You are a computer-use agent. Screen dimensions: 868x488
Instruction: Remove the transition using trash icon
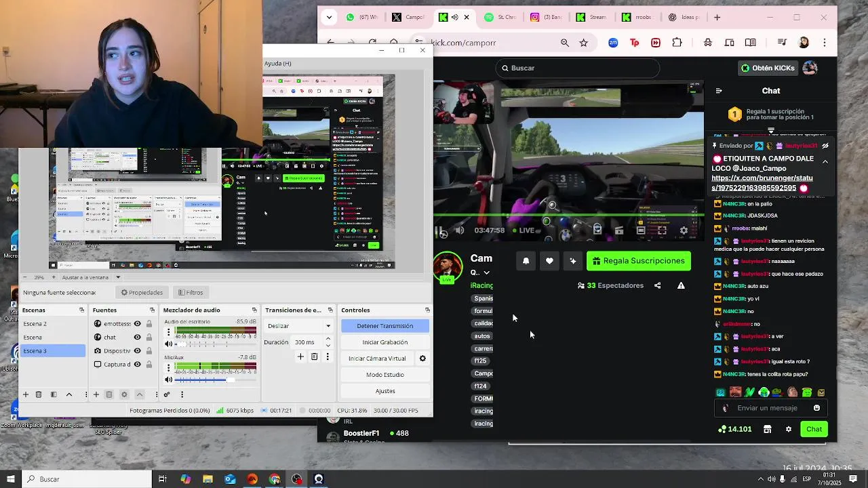(314, 357)
